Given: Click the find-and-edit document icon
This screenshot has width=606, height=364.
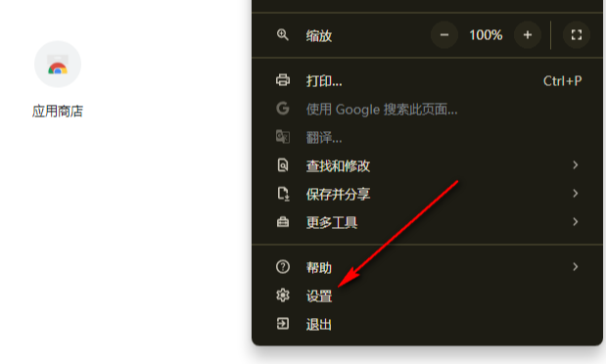Looking at the screenshot, I should pos(283,165).
